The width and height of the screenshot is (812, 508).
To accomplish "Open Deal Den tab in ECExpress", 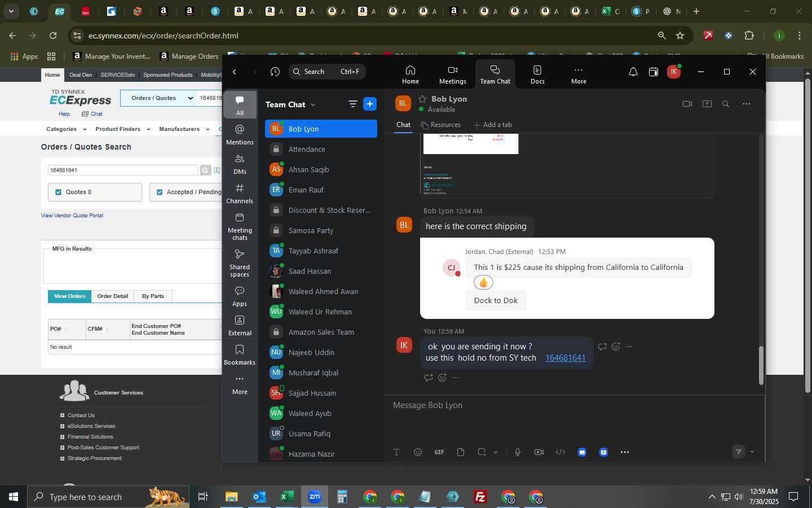I will point(81,75).
